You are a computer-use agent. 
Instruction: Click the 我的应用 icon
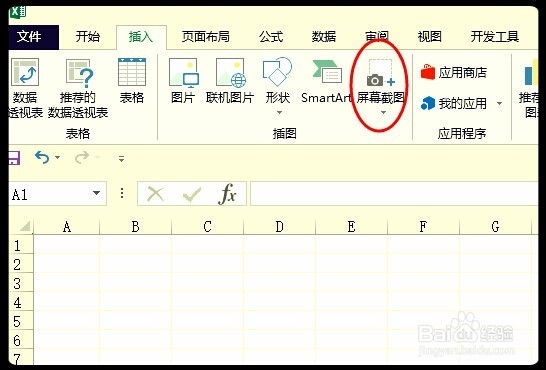tap(428, 103)
